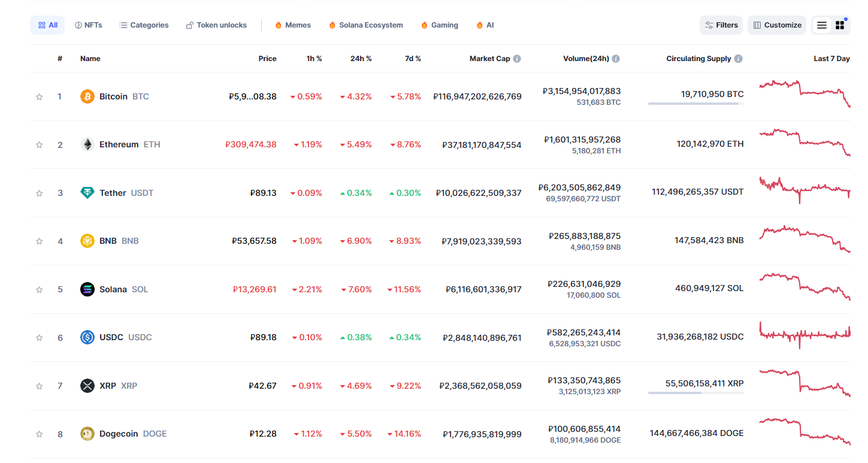868x463 pixels.
Task: Switch to the NFTs tab
Action: point(88,25)
